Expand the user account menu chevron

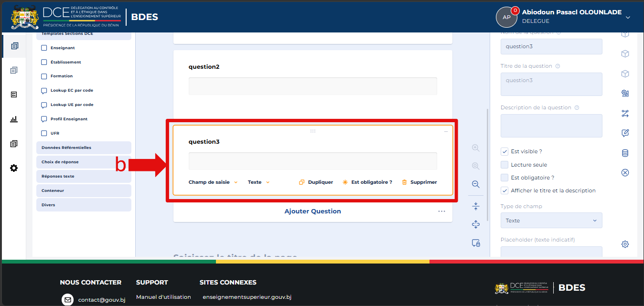(628, 17)
